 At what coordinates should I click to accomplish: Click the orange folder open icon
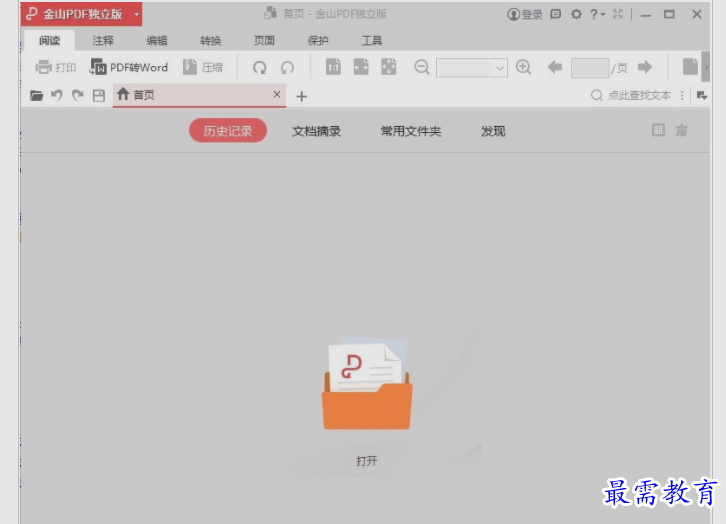[x=367, y=383]
